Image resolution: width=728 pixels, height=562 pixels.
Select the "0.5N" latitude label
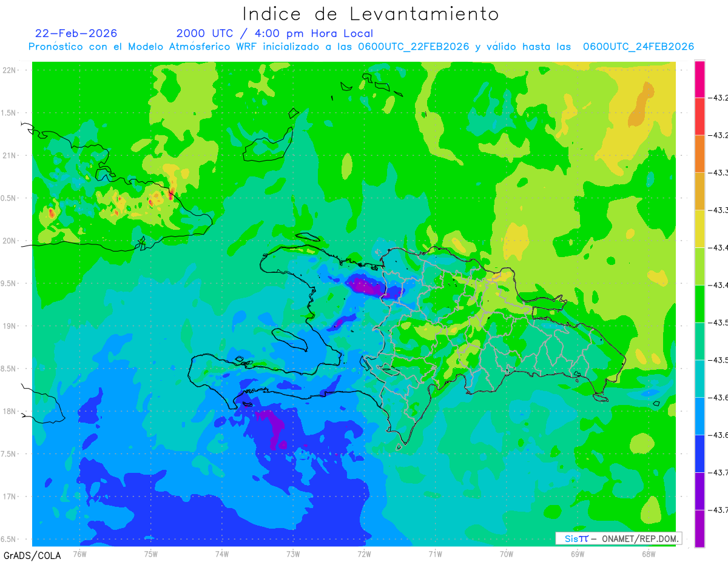(10, 198)
